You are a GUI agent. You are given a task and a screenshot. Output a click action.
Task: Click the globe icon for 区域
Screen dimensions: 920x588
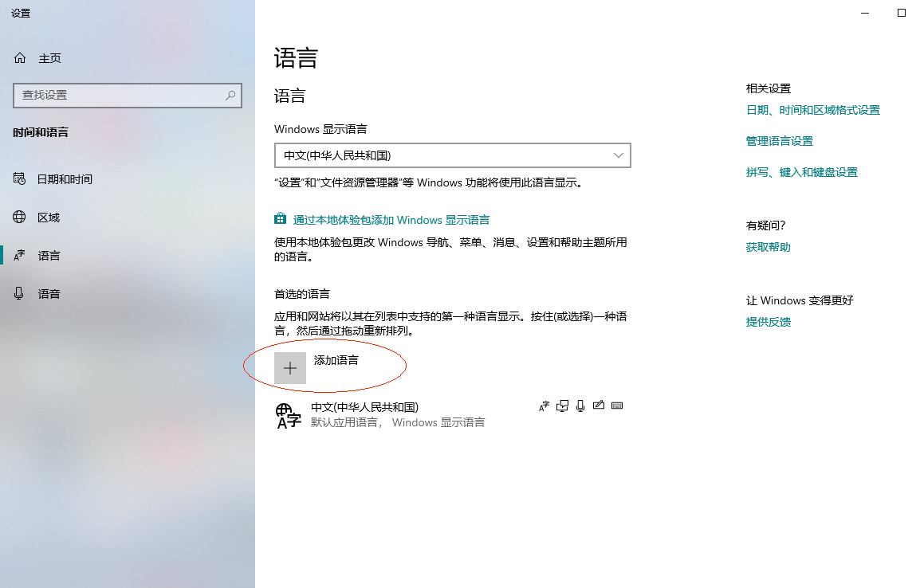[x=19, y=217]
